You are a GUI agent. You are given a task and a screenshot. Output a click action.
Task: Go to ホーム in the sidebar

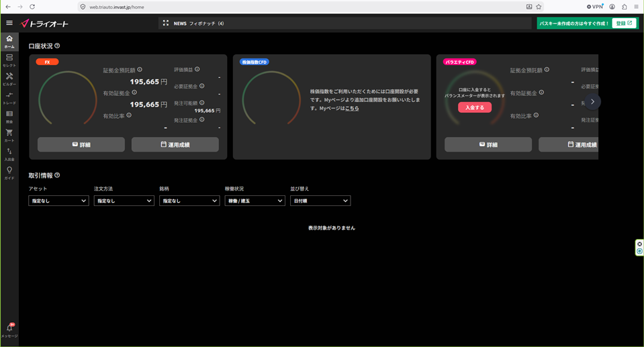click(9, 42)
